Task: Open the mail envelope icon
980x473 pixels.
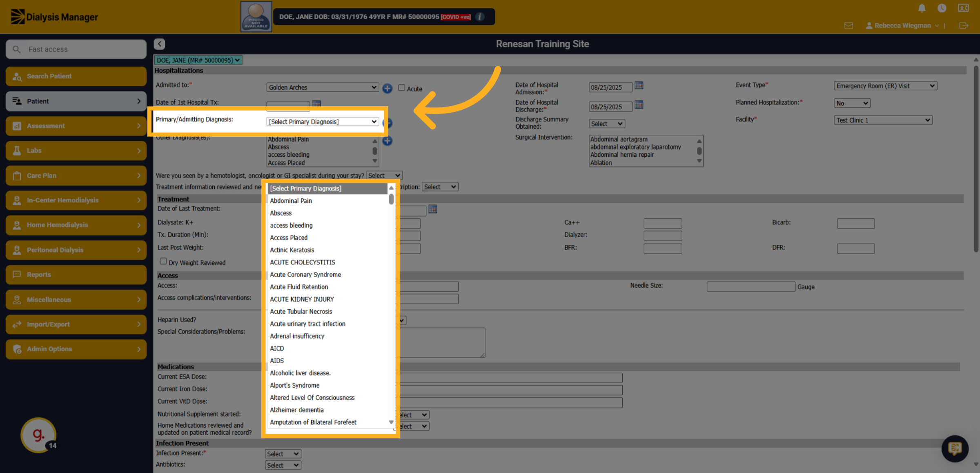Action: click(849, 26)
